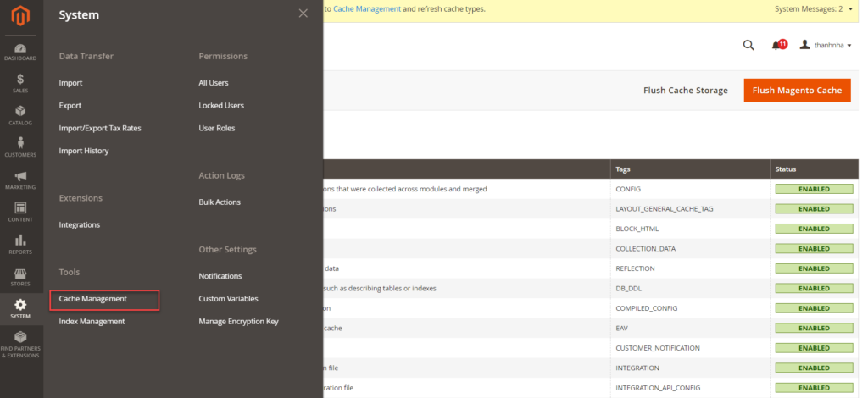Click ENABLED status in INTEGRATION_API_CONFIG row
868x398 pixels.
pyautogui.click(x=814, y=388)
